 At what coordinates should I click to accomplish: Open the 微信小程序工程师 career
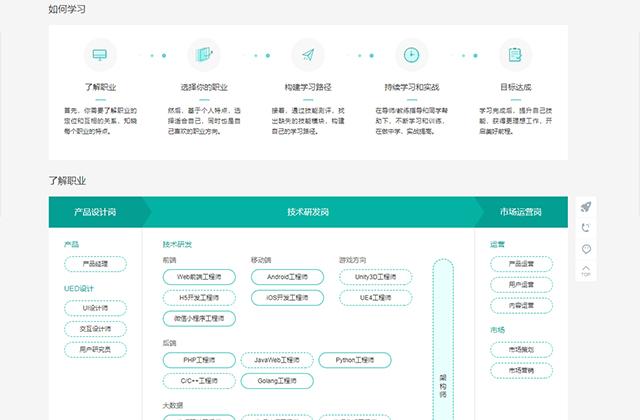pos(199,318)
